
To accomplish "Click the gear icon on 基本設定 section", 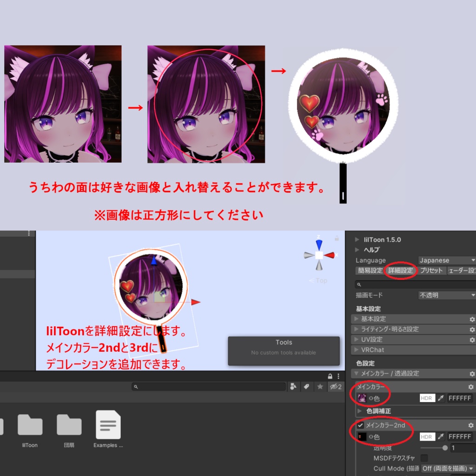I will coord(472,319).
